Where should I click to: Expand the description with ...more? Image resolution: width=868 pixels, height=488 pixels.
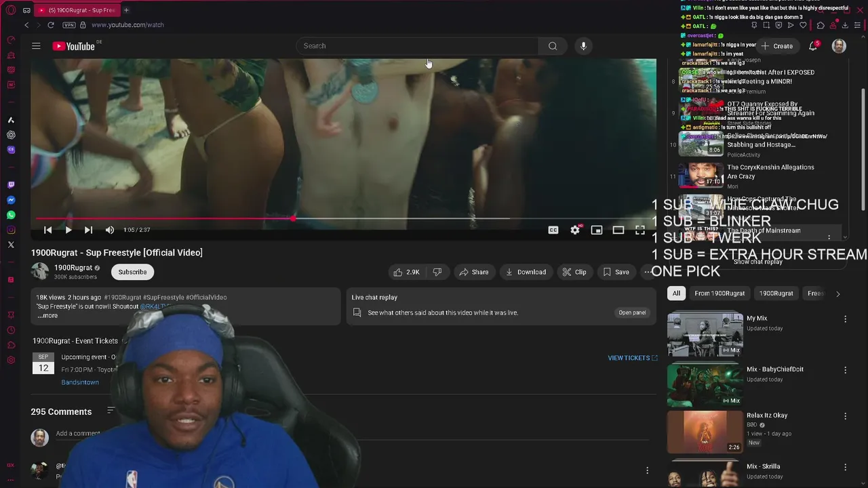(x=47, y=316)
